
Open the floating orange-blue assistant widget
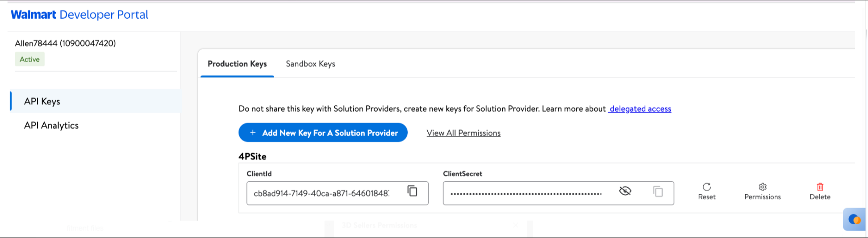click(854, 219)
